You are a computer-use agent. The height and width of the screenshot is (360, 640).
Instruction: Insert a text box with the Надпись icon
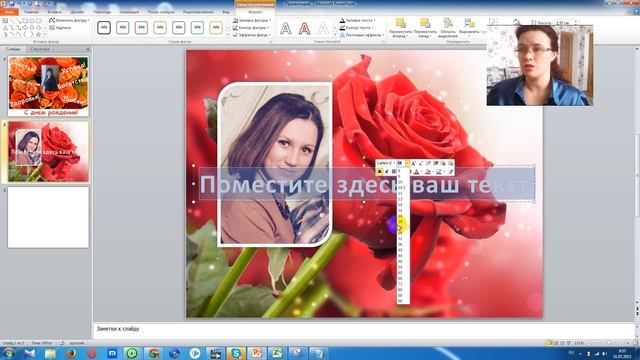click(60, 28)
